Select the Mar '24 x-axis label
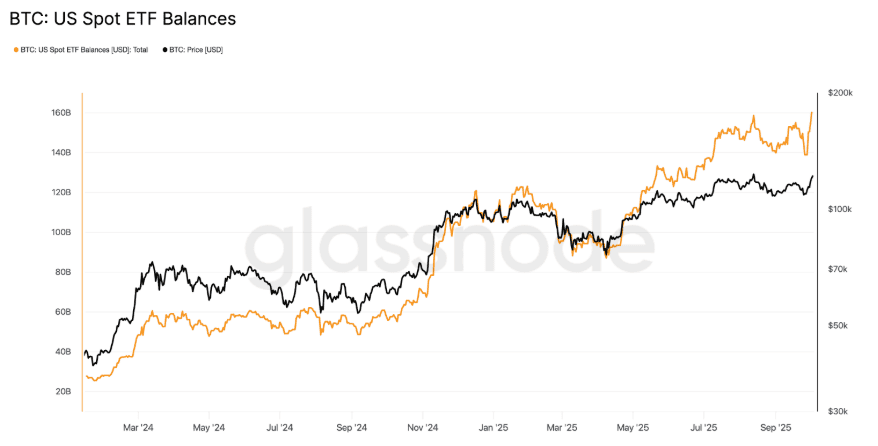 pyautogui.click(x=139, y=427)
